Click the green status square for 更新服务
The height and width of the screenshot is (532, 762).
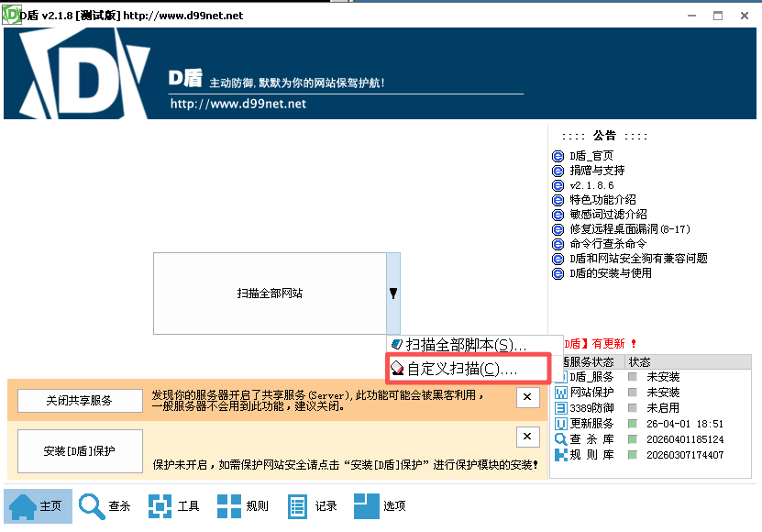[x=632, y=424]
